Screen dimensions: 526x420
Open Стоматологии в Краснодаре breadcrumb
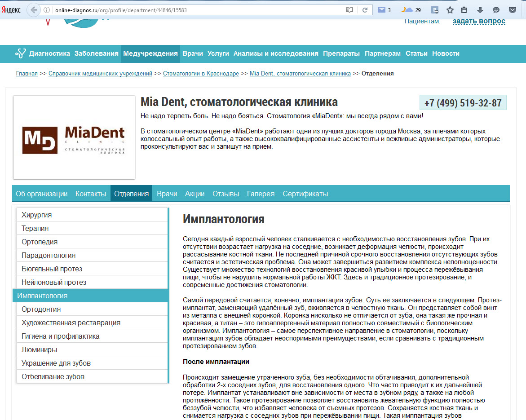click(x=201, y=74)
